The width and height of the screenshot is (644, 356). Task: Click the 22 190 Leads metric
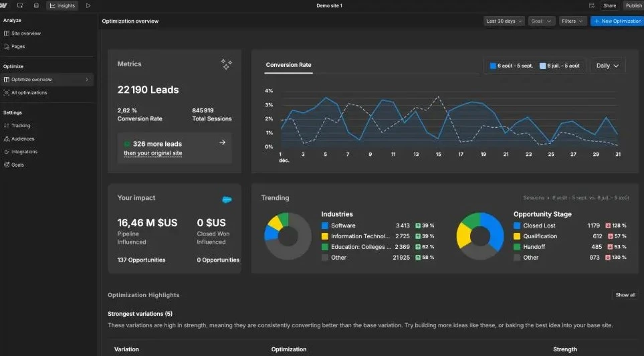click(x=148, y=90)
